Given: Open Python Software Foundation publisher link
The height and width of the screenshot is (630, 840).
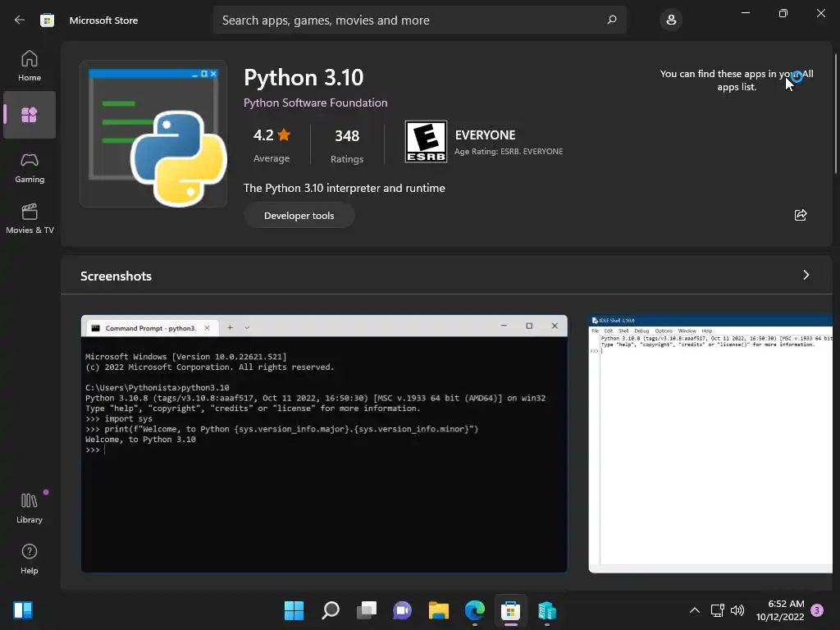Looking at the screenshot, I should click(316, 103).
